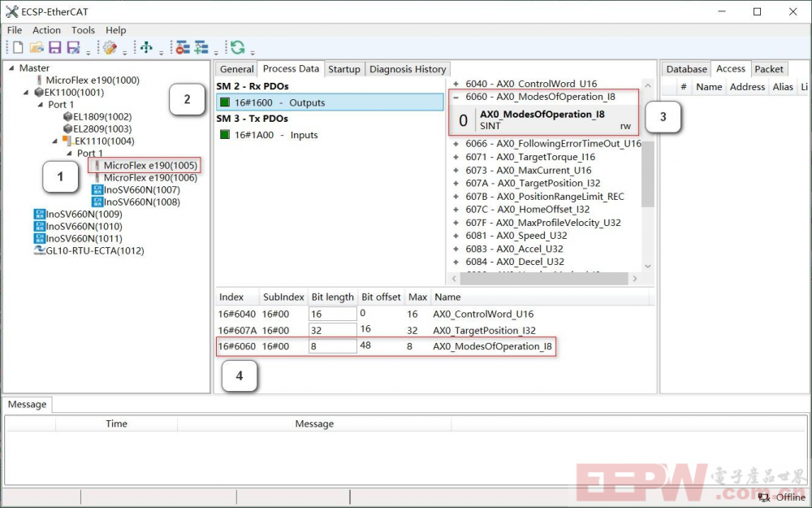Click the green square beside 16#1600 Outputs

(x=225, y=102)
